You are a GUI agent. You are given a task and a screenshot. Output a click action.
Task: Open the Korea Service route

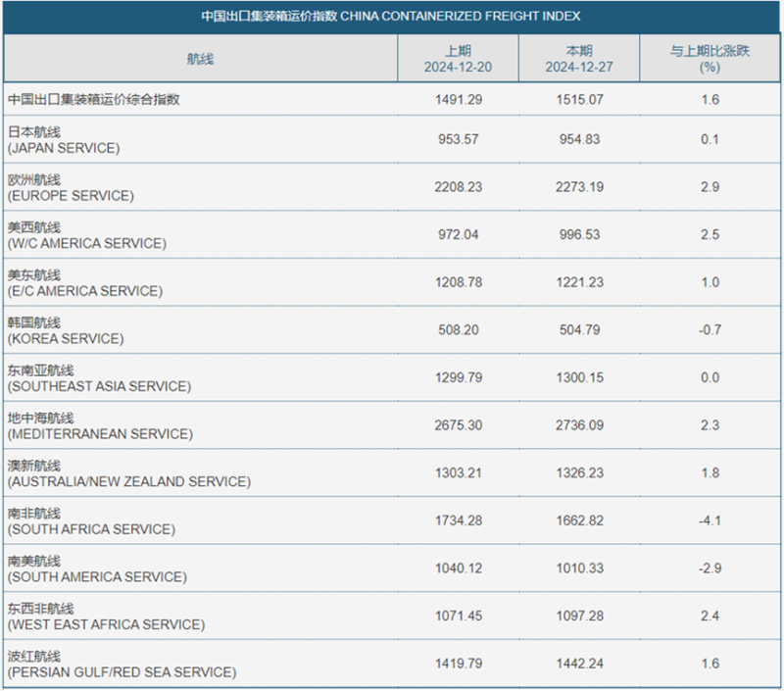point(65,330)
